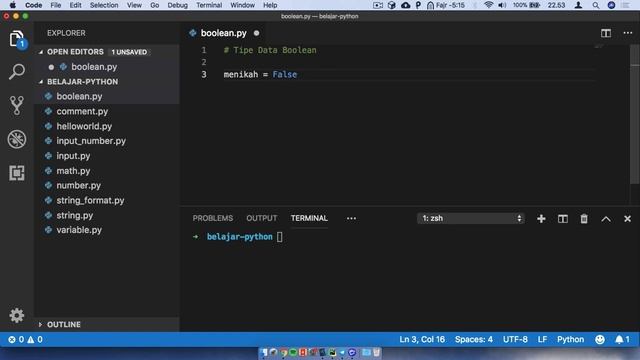This screenshot has width=640, height=360.
Task: Click the editor vertical scrollbar
Action: (x=635, y=114)
